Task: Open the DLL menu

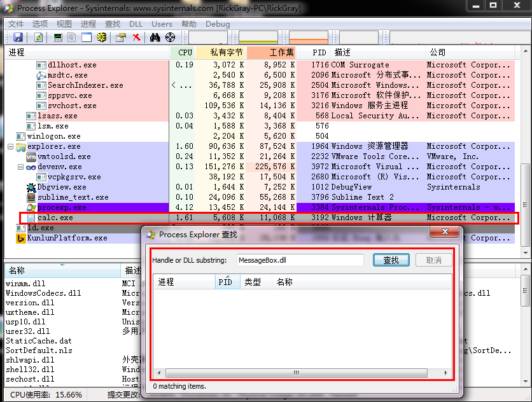Action: tap(136, 24)
